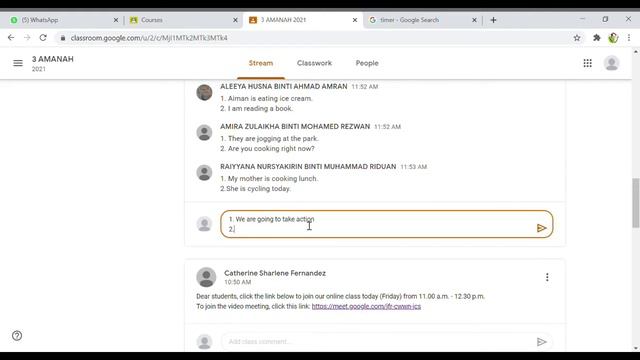Click the 10:50 AM post timestamp

click(x=238, y=282)
